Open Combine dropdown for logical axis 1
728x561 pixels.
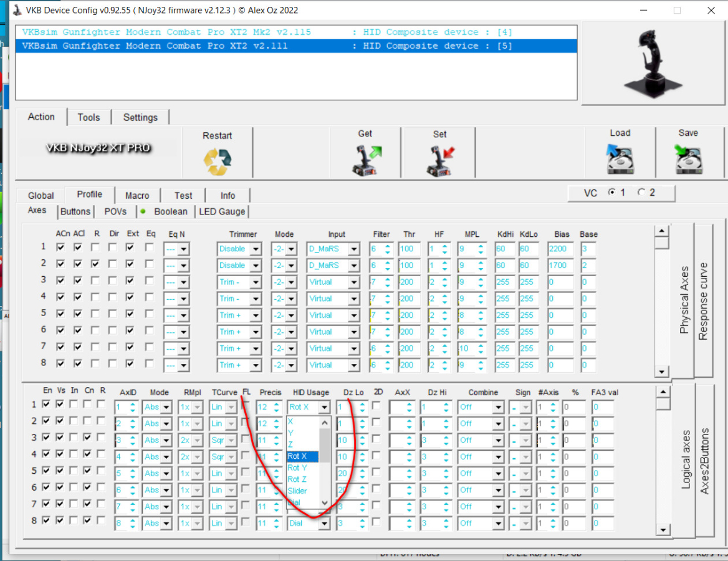(x=498, y=408)
